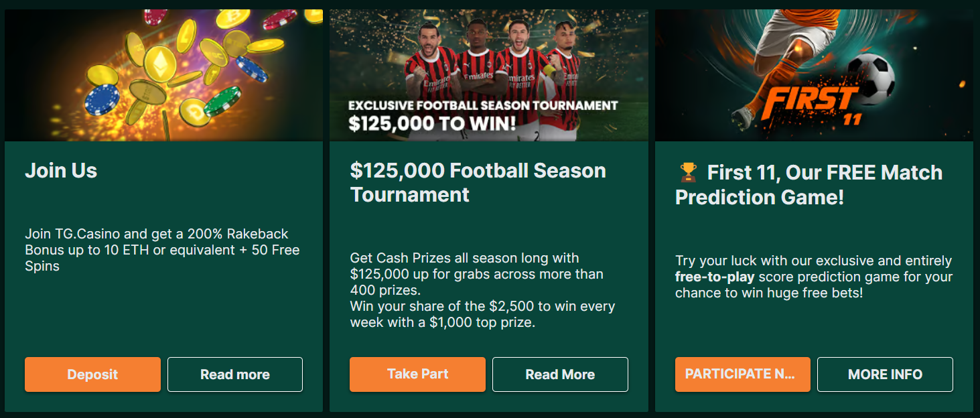Click the First 11 FREE Match Prediction Game title

pos(809,185)
